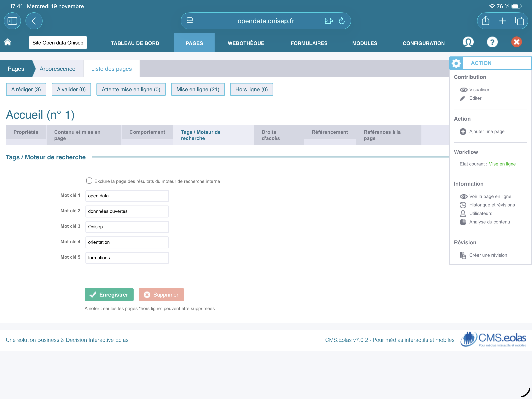Click the Ajouter une page plus icon
This screenshot has height=399, width=532.
tap(463, 132)
